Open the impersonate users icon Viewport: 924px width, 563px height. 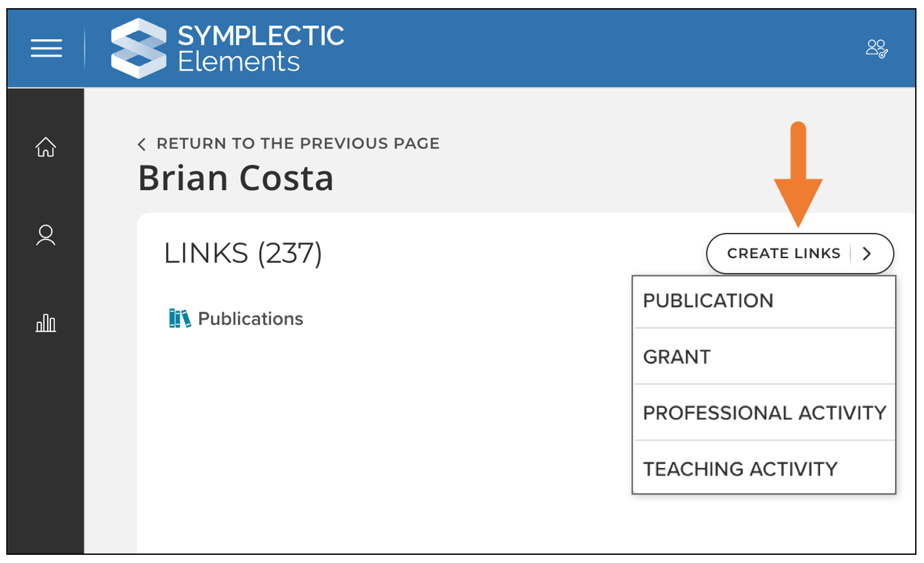point(876,48)
